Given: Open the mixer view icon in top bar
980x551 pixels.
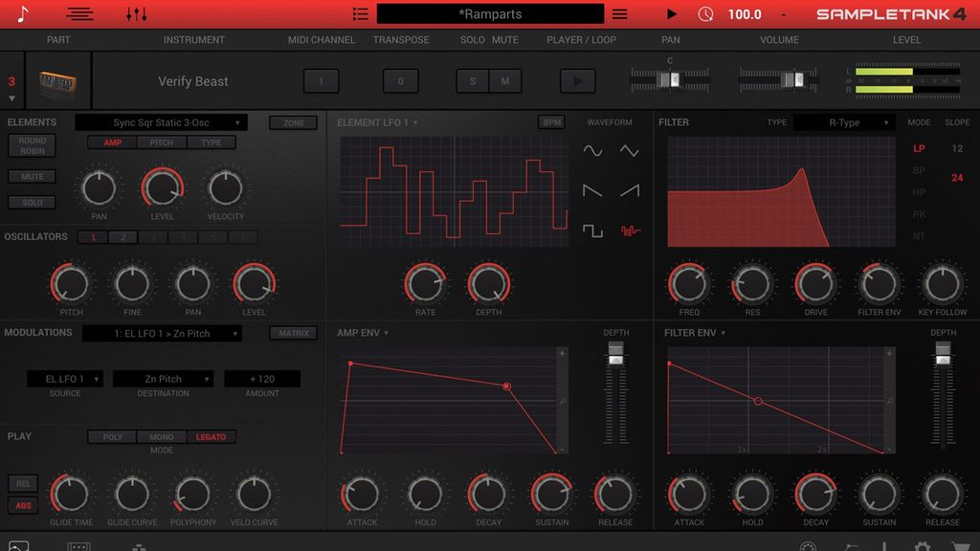Looking at the screenshot, I should coord(79,13).
